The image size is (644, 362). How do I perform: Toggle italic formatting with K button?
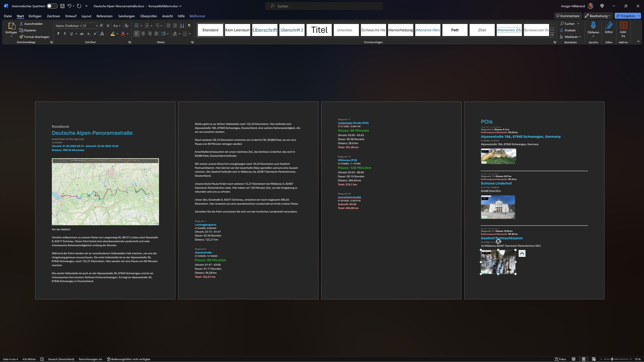[65, 34]
